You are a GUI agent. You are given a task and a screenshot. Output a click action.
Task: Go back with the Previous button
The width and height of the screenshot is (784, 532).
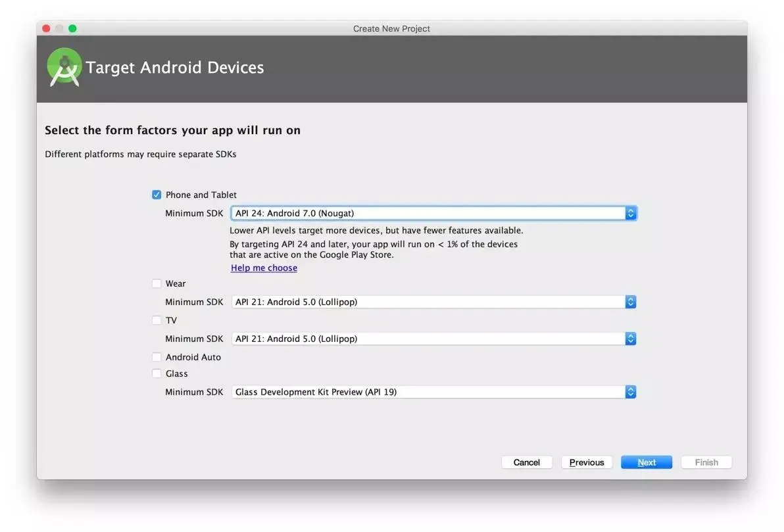[587, 462]
